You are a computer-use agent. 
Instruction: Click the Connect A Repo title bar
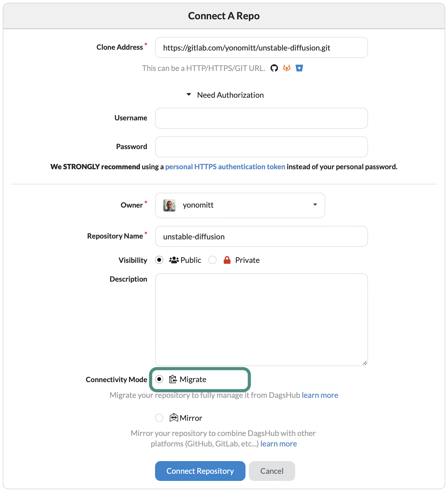224,15
